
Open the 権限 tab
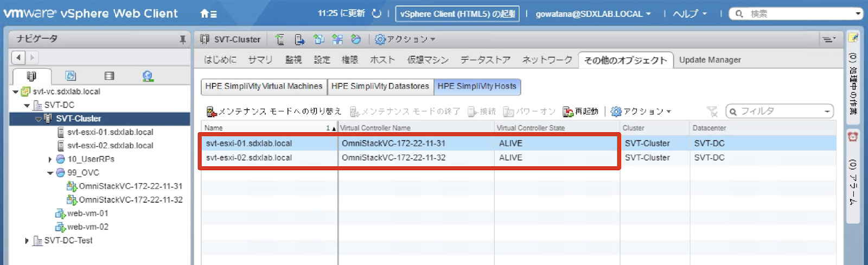tap(350, 60)
